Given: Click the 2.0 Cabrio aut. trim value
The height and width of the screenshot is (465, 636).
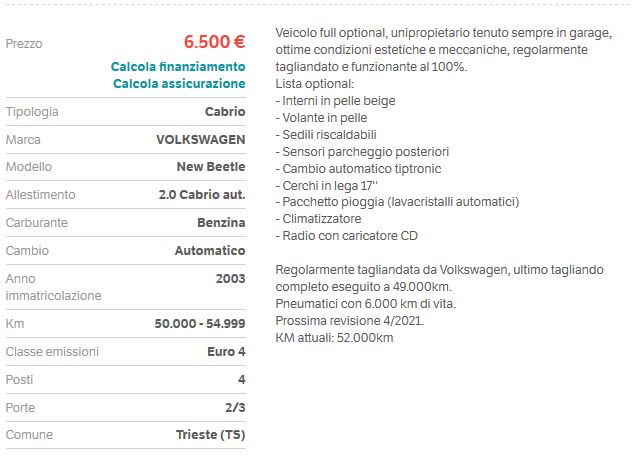Looking at the screenshot, I should tap(202, 194).
